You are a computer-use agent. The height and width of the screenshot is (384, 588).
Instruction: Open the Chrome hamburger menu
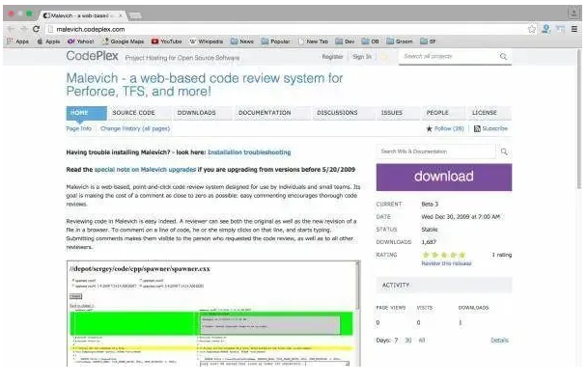(574, 29)
